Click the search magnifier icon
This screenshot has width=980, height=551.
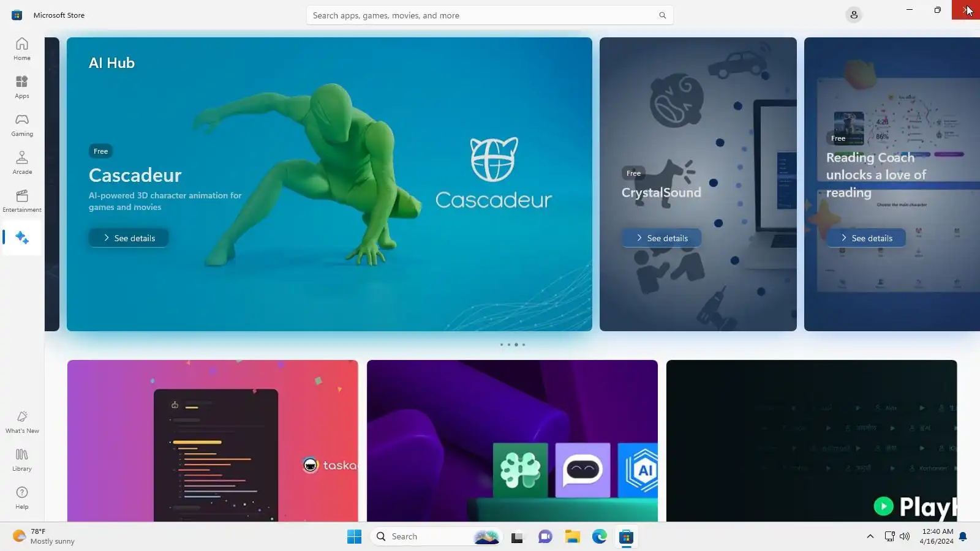pos(662,15)
